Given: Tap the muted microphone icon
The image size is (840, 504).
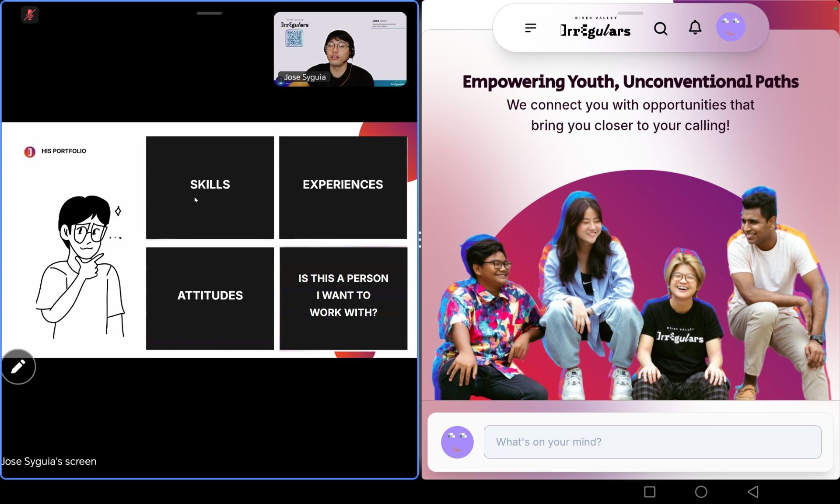Looking at the screenshot, I should (29, 15).
